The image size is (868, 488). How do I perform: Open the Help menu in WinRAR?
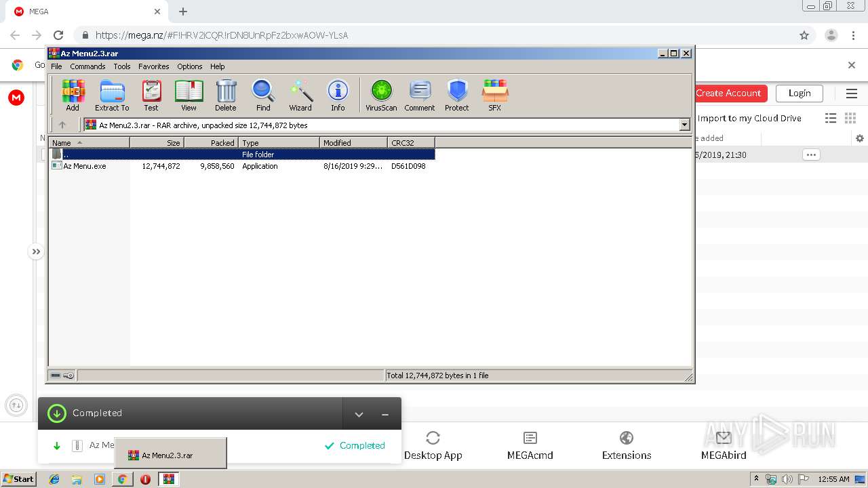pos(217,66)
